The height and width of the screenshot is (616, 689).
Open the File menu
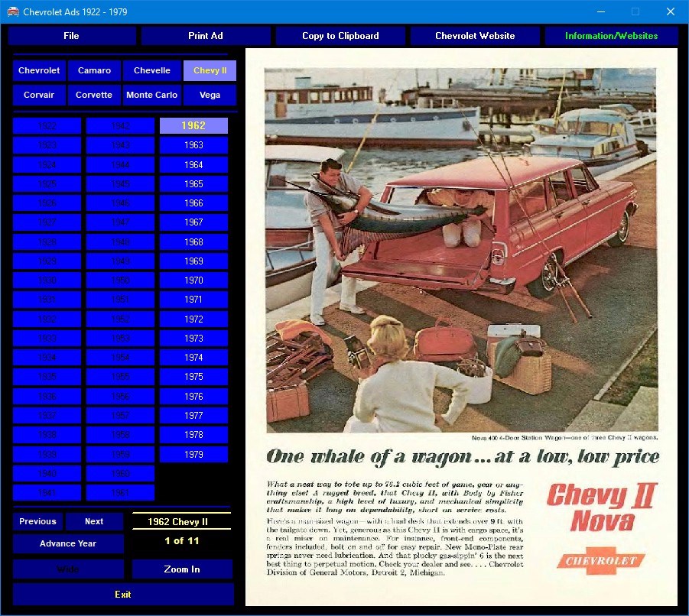(x=72, y=36)
